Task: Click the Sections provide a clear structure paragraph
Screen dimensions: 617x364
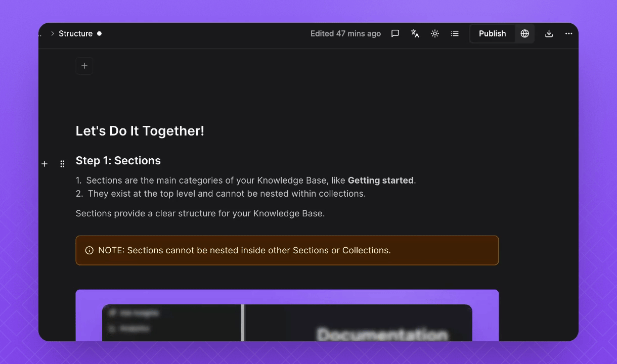Action: (200, 213)
